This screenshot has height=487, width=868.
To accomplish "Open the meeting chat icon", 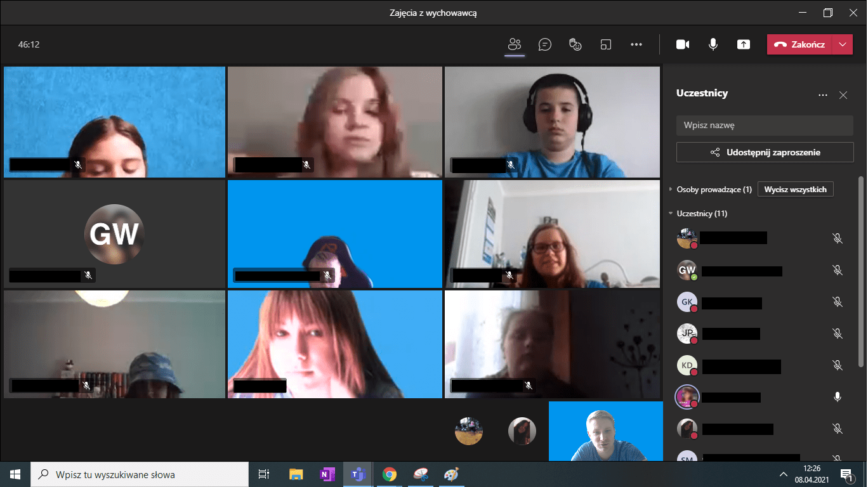I will tap(544, 44).
